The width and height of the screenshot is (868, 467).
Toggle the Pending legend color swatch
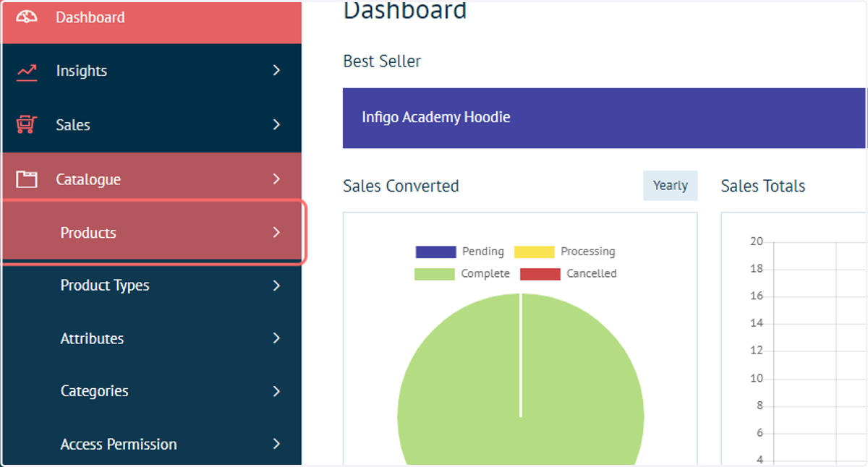coord(435,252)
